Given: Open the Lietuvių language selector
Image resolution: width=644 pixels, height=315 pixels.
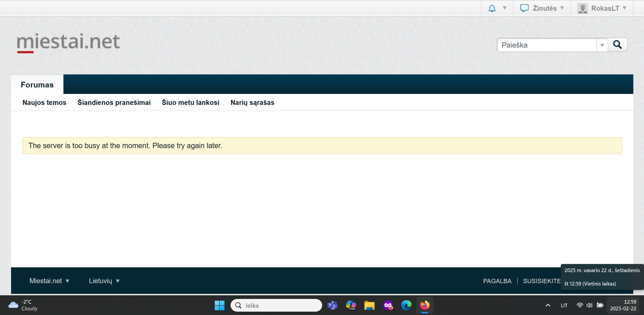Looking at the screenshot, I should pos(104,281).
